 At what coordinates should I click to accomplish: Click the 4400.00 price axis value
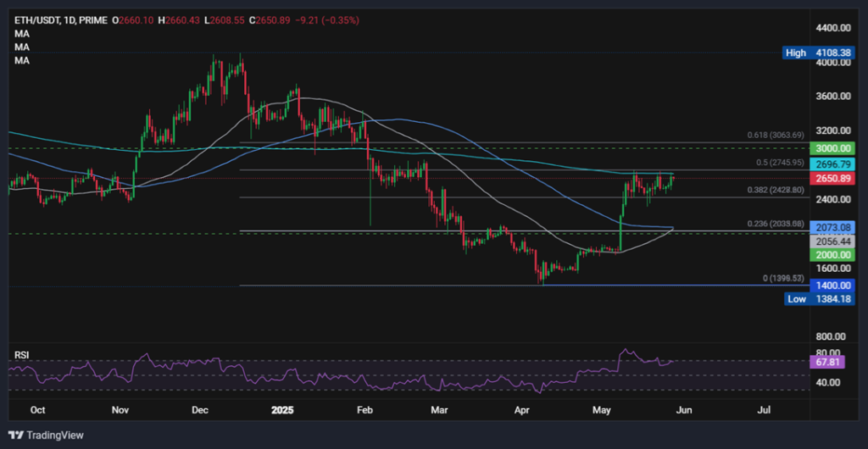[833, 28]
